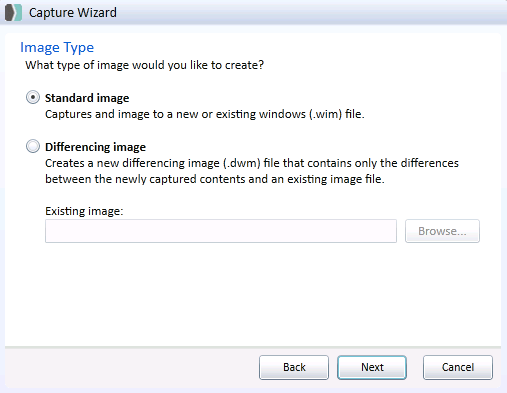Click the Existing image path field
Screen dimensions: 507x393
click(x=221, y=231)
